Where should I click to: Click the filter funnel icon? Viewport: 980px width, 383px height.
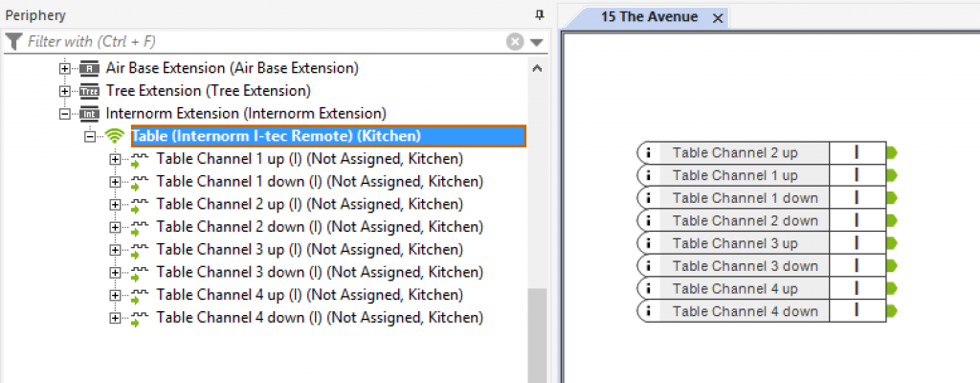pyautogui.click(x=13, y=42)
